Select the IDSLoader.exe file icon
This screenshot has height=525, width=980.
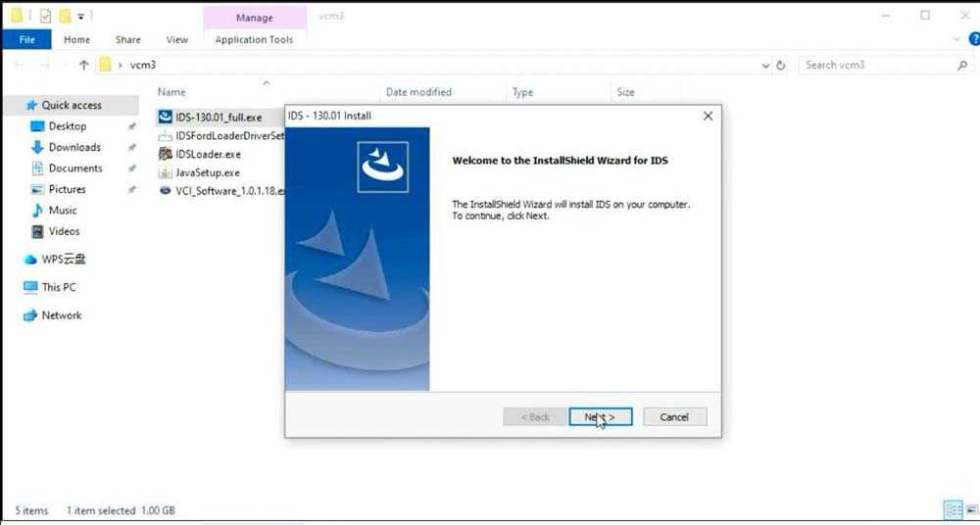(166, 154)
